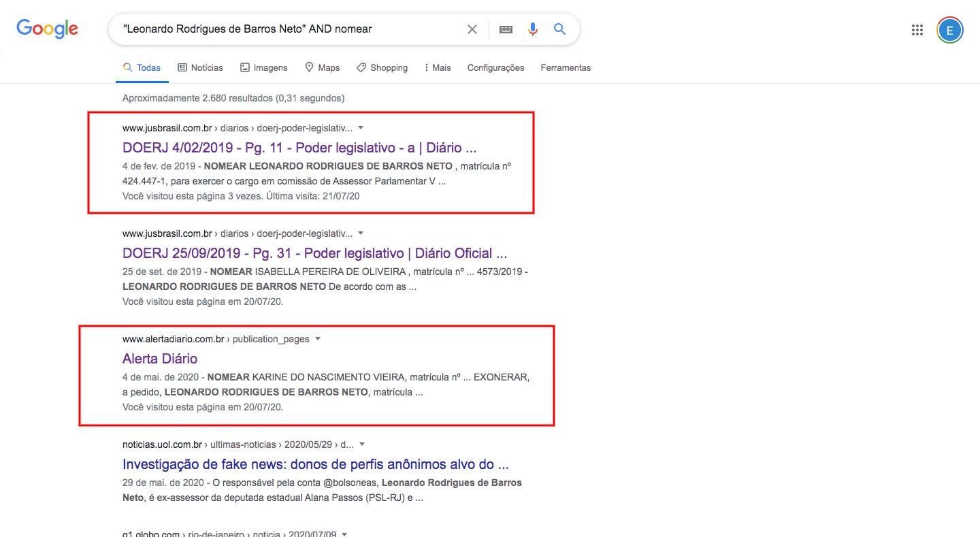Expand dropdown arrow beside alertadiario.com.br URL

coord(317,339)
